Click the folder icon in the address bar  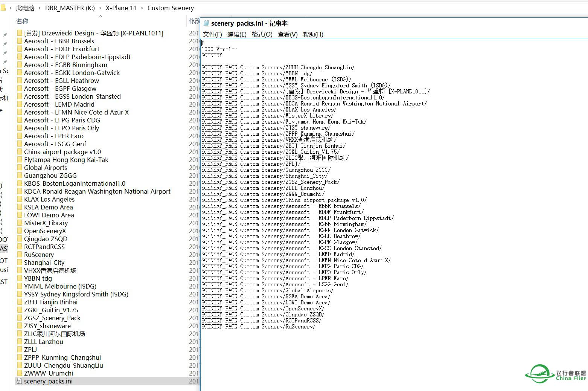tap(3, 8)
